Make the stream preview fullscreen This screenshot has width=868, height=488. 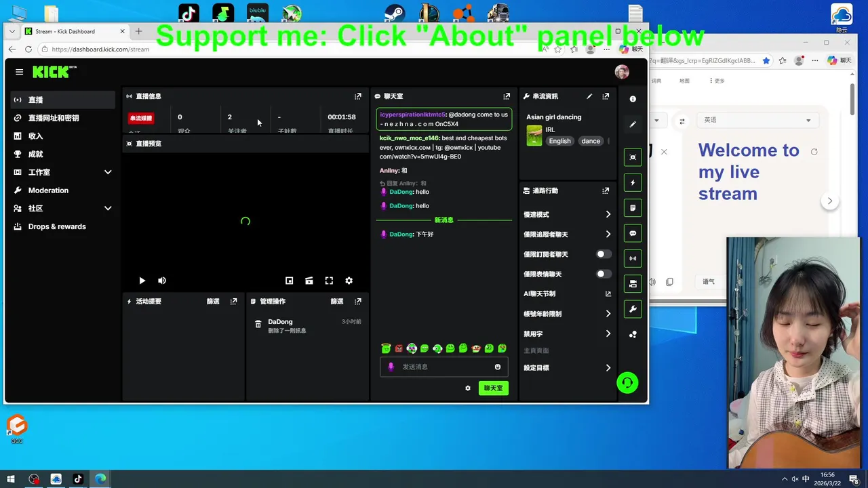click(x=329, y=281)
